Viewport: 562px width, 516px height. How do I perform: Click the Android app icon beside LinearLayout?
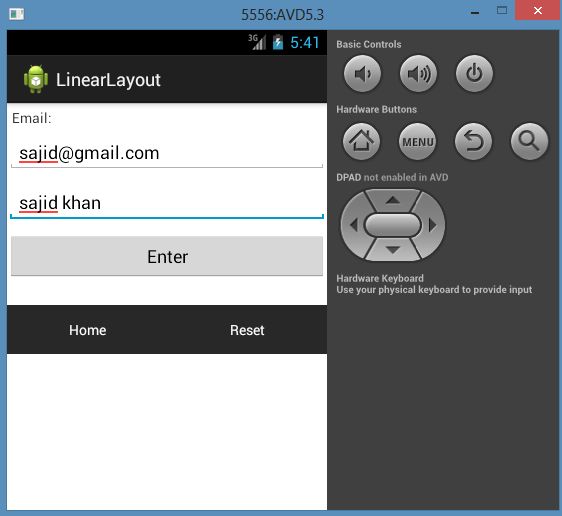coord(36,79)
